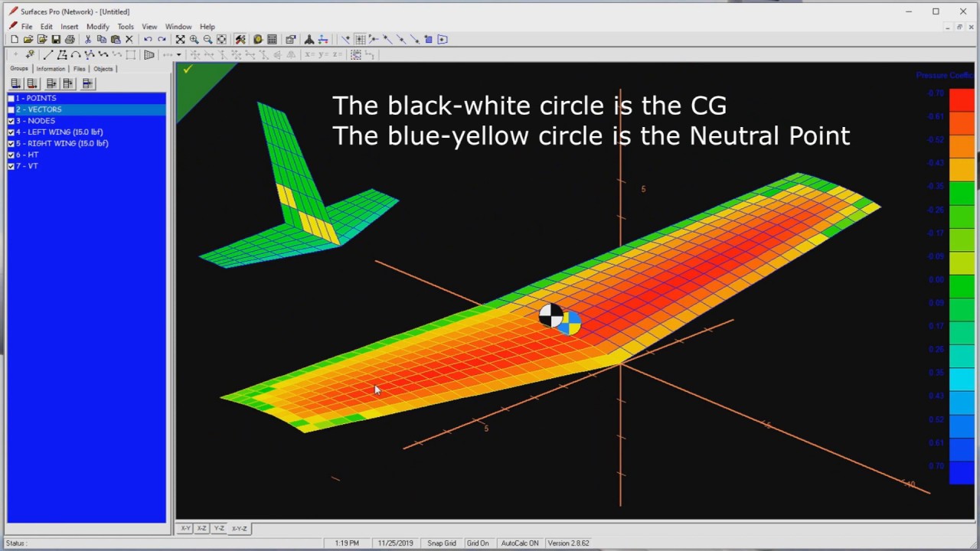Viewport: 980px width, 551px height.
Task: Copy selection with the copy icon
Action: pos(102,39)
